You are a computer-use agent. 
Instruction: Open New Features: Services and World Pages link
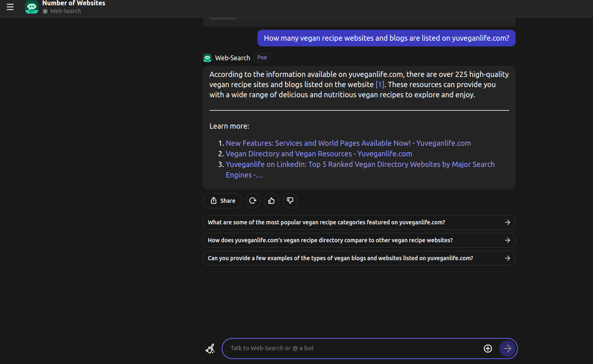348,143
